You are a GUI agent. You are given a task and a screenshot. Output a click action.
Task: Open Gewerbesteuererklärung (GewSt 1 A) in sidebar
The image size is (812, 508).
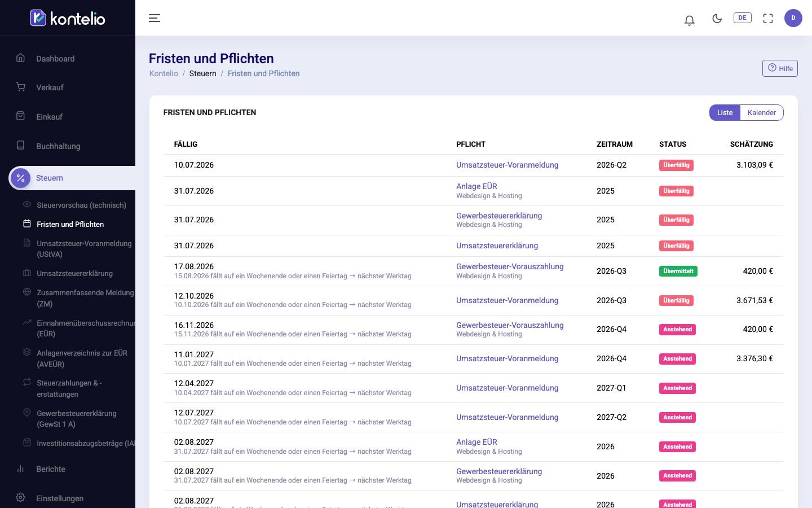point(76,419)
